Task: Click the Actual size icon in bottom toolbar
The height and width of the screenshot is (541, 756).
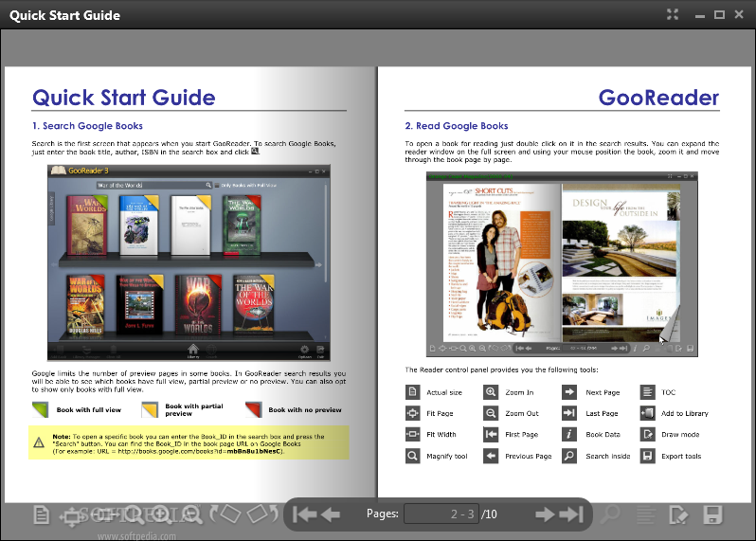Action: click(x=42, y=514)
